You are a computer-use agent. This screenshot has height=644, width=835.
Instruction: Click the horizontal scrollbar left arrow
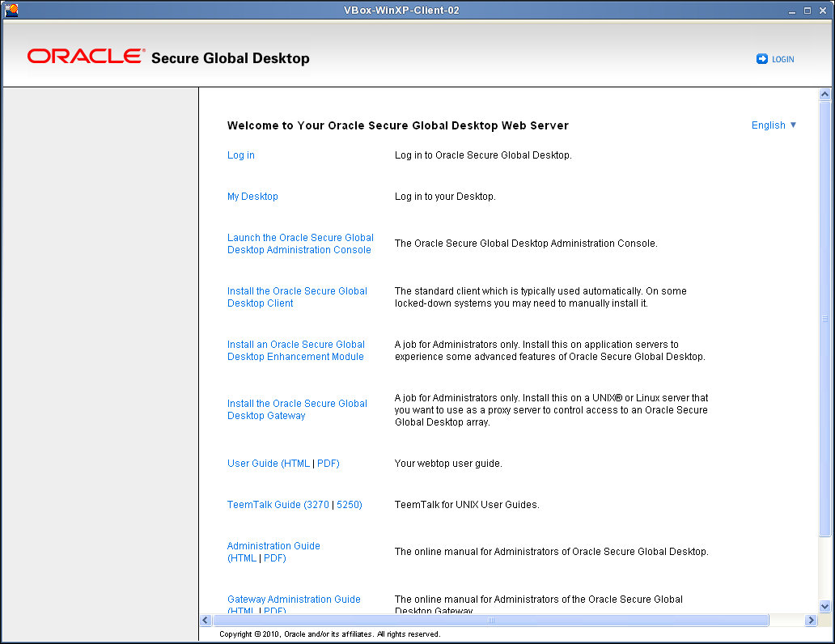[206, 620]
